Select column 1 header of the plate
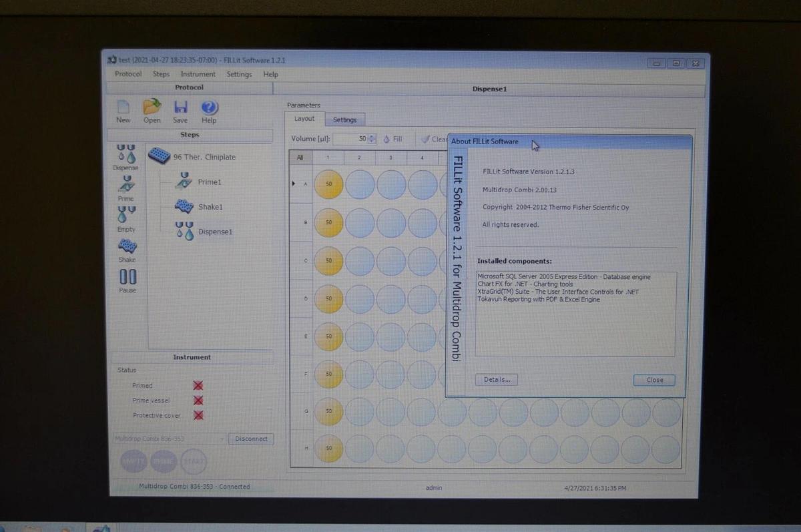801x532 pixels. pyautogui.click(x=328, y=158)
